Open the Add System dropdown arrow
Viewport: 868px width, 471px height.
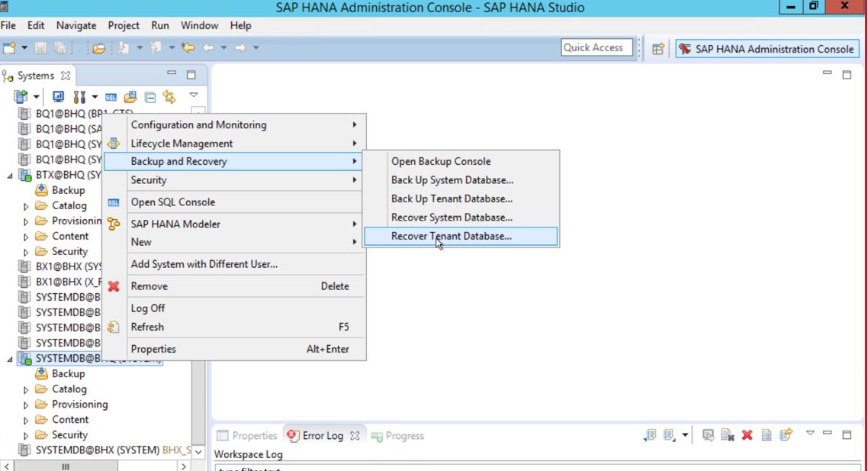pos(36,96)
